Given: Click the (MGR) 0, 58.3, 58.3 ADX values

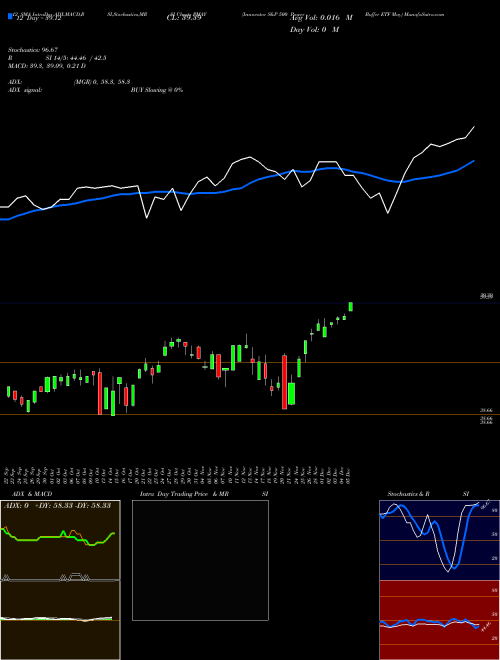Looking at the screenshot, I should (x=101, y=82).
